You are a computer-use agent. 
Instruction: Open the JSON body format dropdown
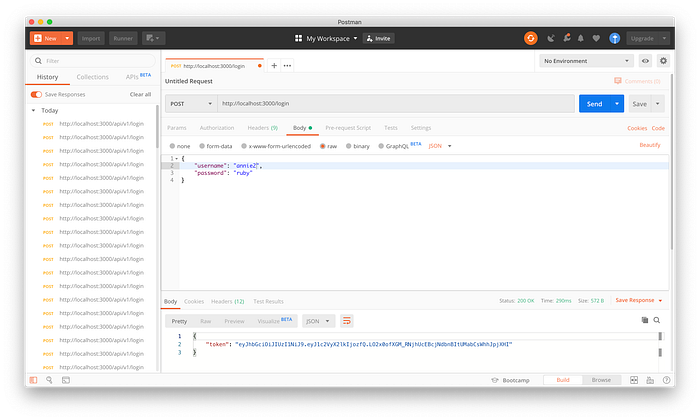tap(440, 146)
